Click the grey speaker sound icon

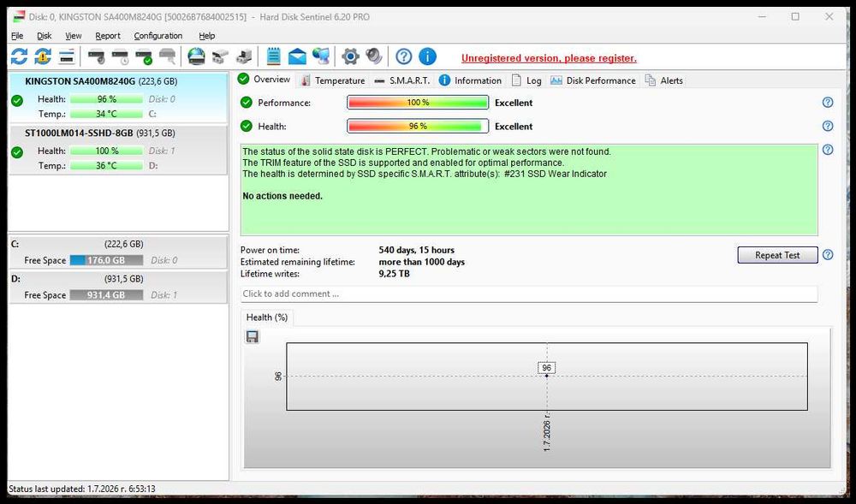tap(374, 56)
